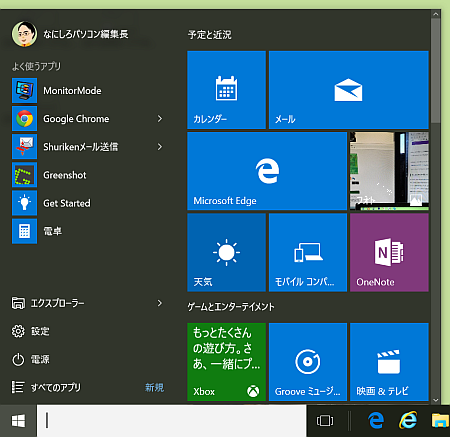Open File Explorer from taskbar
The image size is (450, 437).
(x=441, y=420)
